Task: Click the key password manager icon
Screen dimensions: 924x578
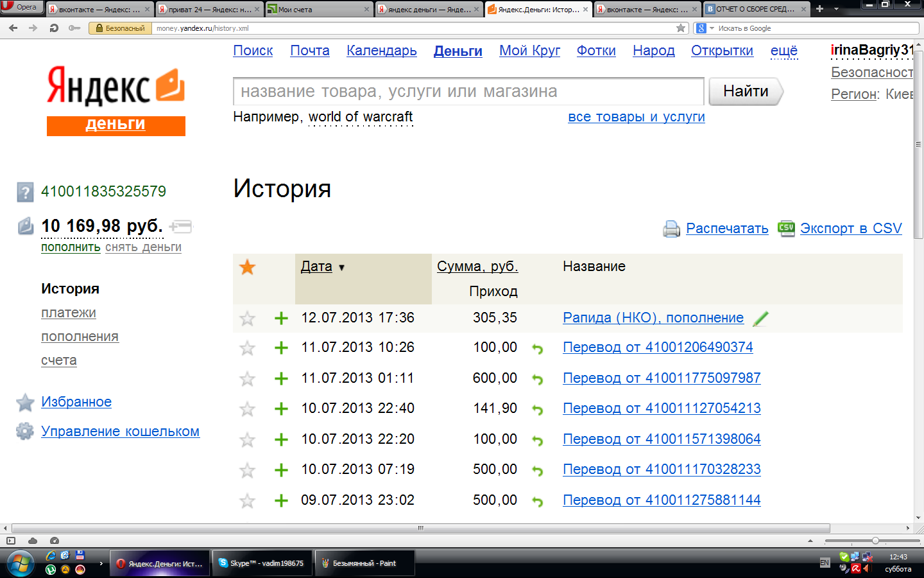Action: (x=74, y=28)
